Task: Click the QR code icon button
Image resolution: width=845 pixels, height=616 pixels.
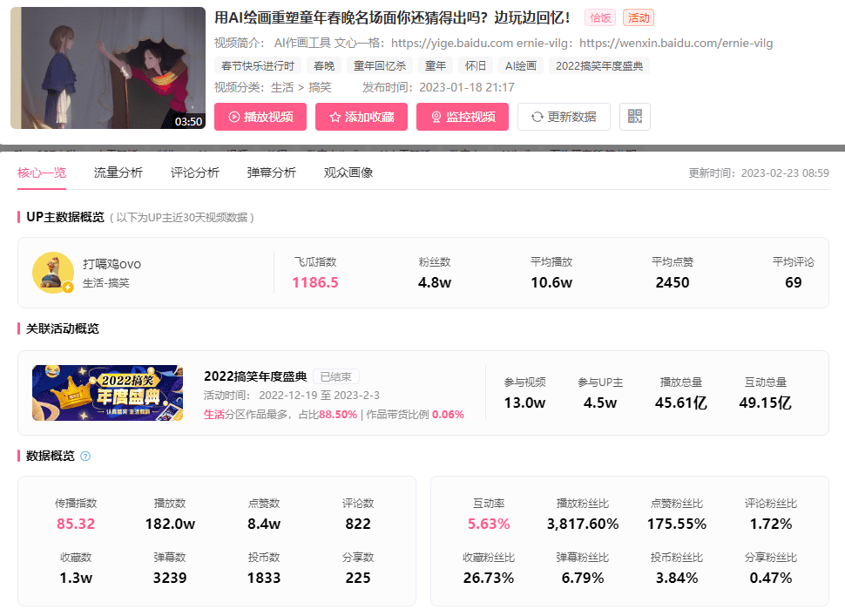Action: click(634, 117)
